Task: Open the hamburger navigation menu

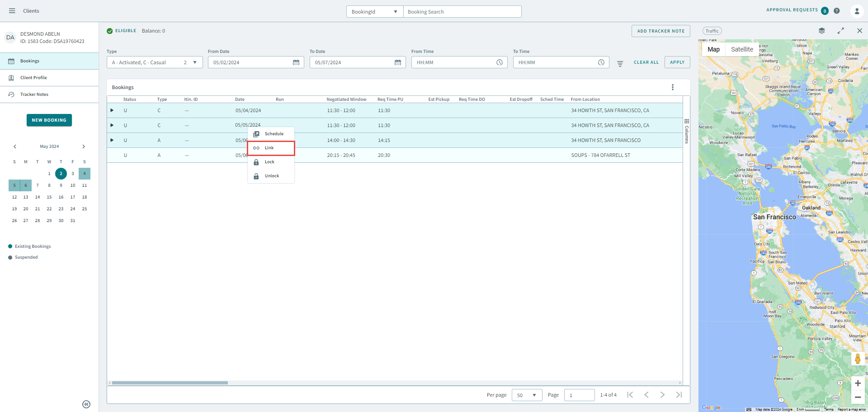Action: [12, 11]
